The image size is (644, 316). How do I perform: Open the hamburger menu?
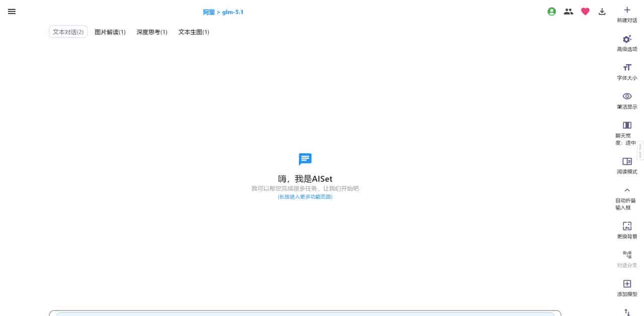click(x=12, y=12)
